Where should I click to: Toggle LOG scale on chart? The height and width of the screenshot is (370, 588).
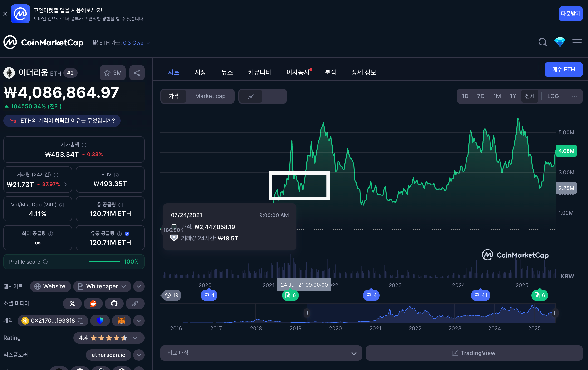553,96
